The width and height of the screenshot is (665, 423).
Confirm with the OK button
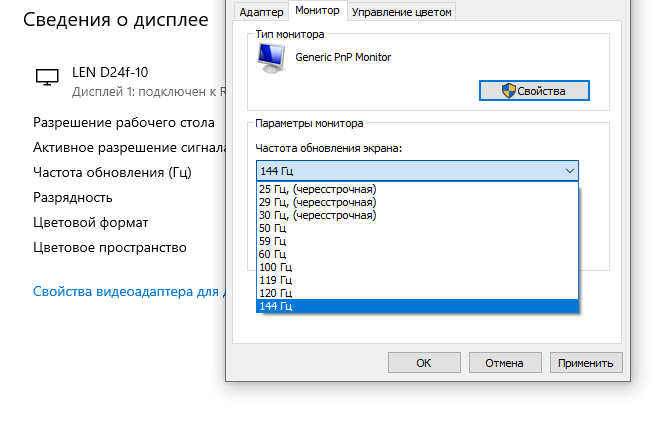tap(424, 363)
